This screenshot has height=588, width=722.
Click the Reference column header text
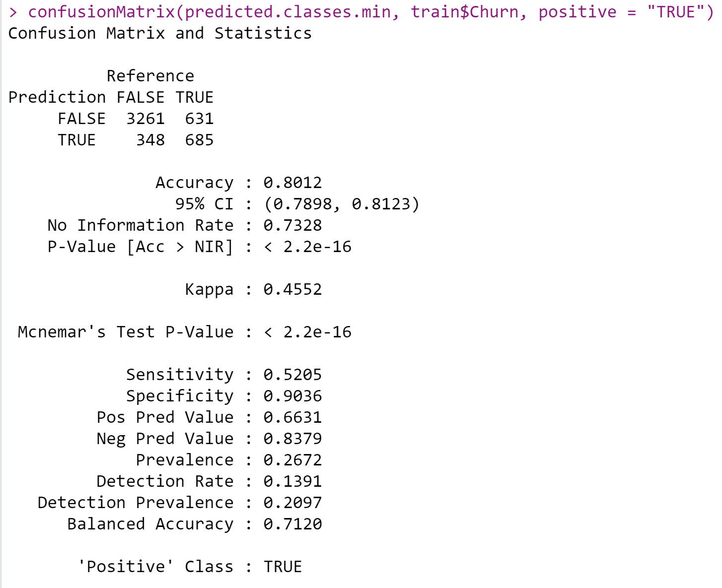[x=150, y=76]
